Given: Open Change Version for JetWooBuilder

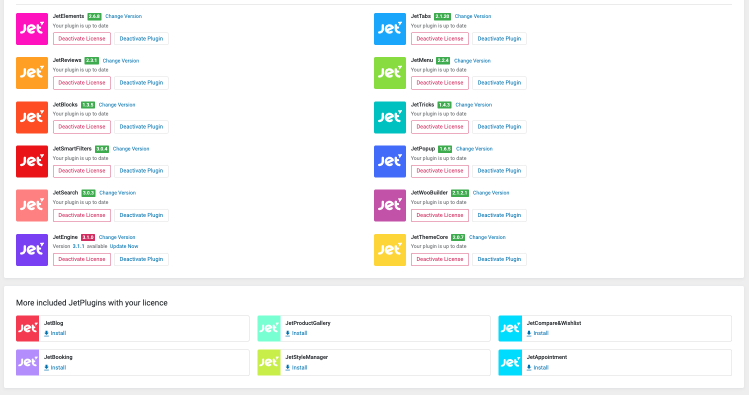Looking at the screenshot, I should [x=491, y=193].
